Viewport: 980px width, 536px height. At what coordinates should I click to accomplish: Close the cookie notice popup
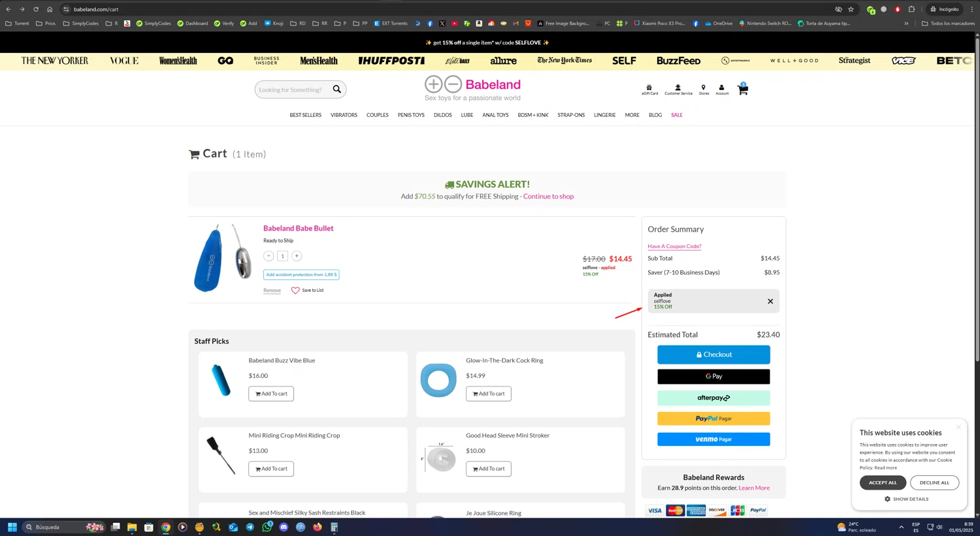(958, 427)
